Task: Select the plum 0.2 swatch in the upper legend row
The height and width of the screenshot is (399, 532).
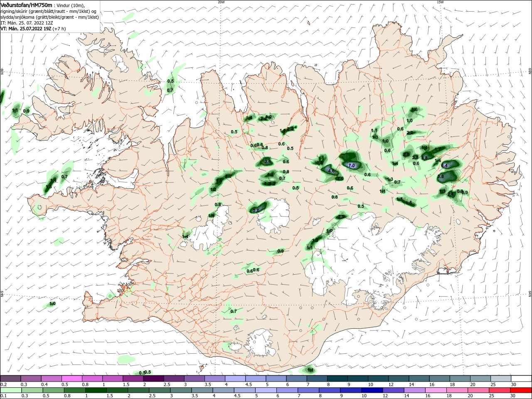Action: [x=10, y=379]
